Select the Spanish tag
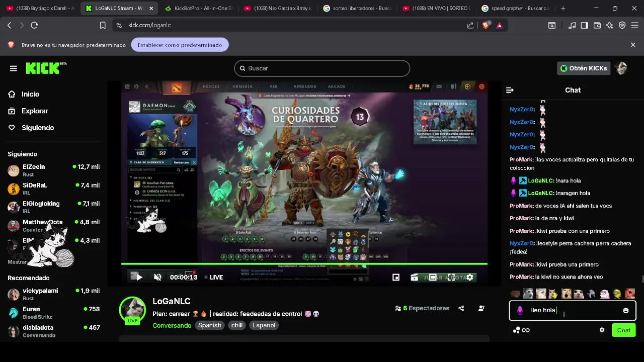 210,325
